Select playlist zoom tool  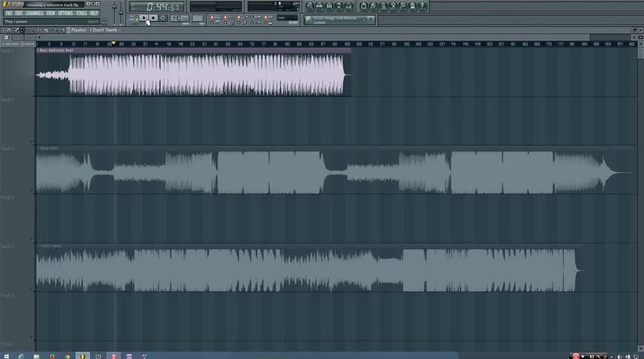pos(57,30)
